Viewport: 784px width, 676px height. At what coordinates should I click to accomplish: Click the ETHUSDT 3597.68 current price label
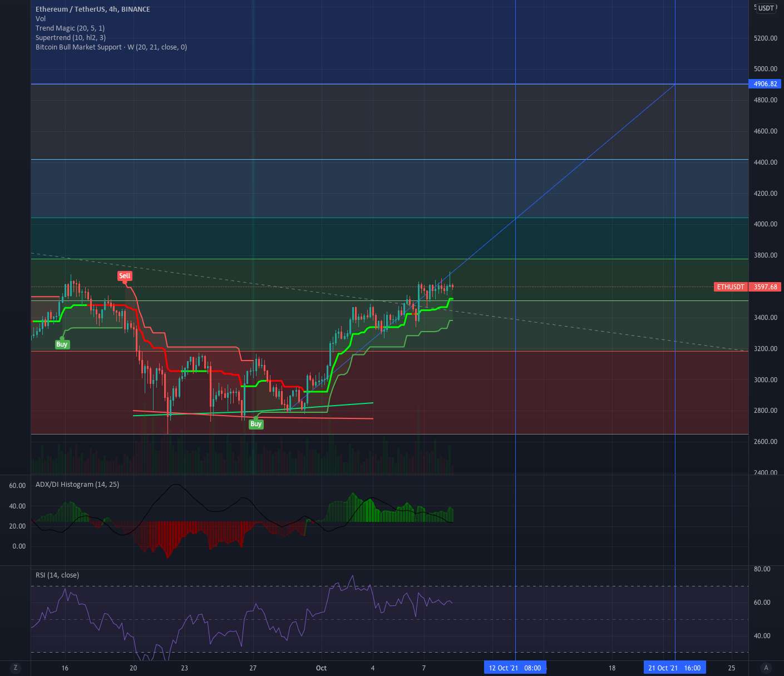(748, 287)
